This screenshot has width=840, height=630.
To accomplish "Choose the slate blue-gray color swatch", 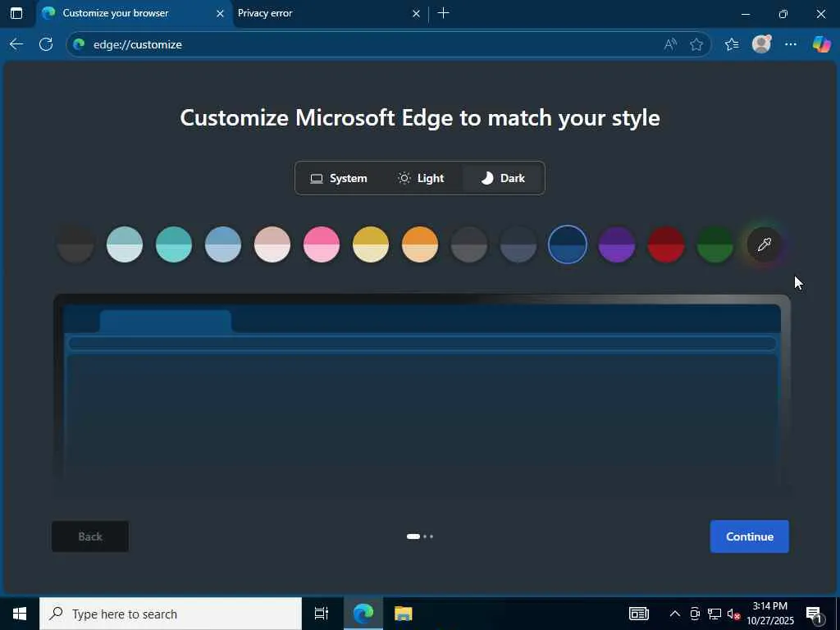I will coord(518,244).
